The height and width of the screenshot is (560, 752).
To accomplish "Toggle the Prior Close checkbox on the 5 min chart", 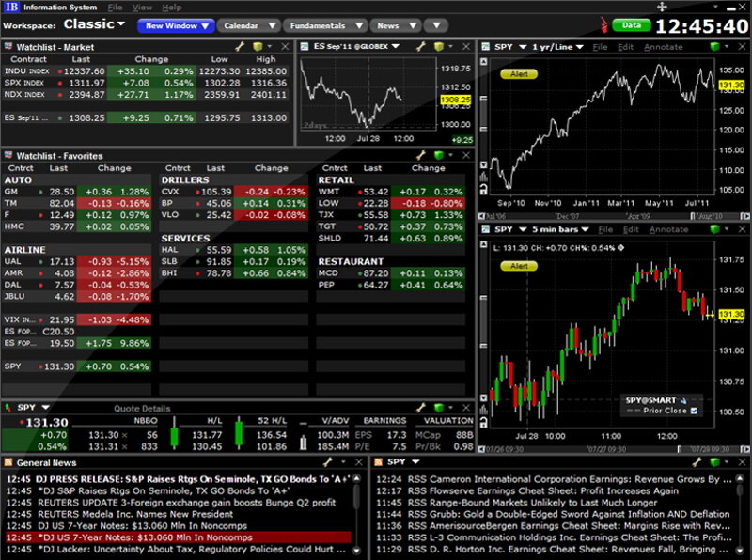I will 696,411.
